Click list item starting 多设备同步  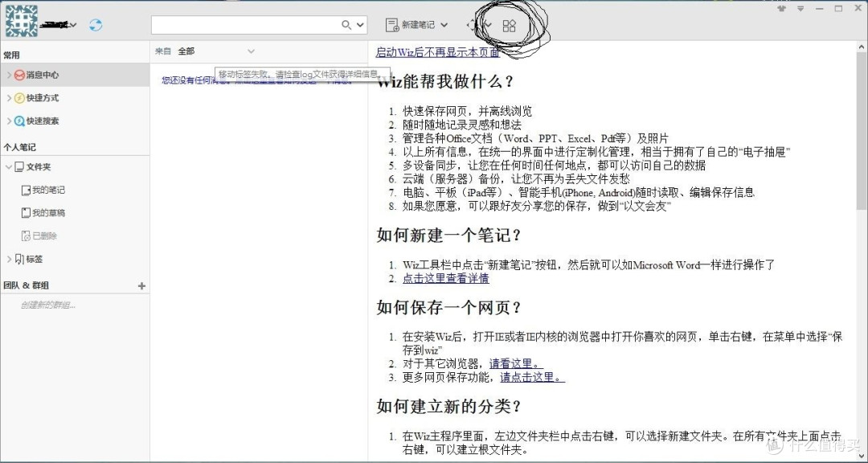click(x=554, y=165)
